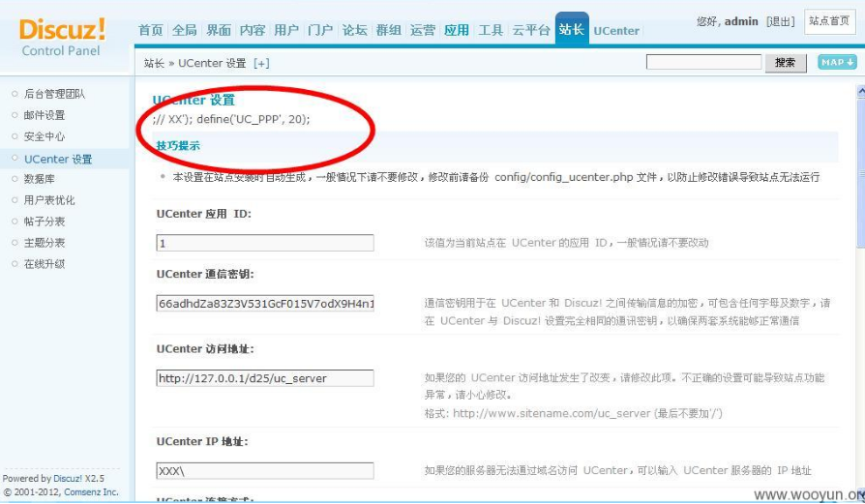865x504 pixels.
Task: Open the 门户 menu tab
Action: 320,30
